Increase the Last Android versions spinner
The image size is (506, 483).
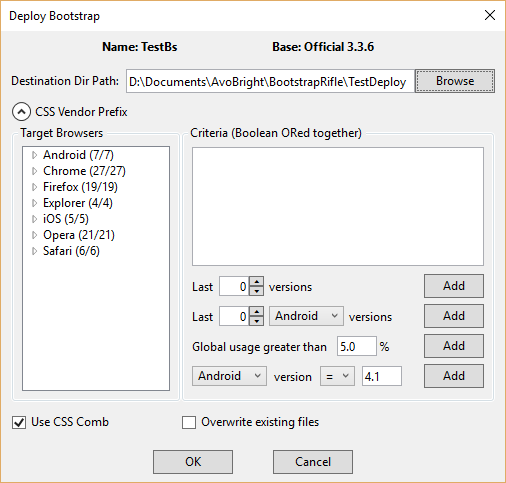256,311
